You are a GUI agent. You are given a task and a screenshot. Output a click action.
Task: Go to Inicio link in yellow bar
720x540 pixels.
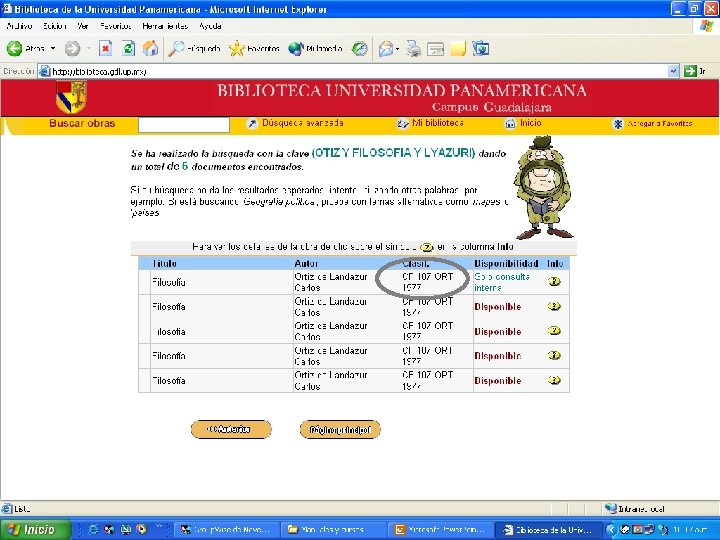coord(530,123)
